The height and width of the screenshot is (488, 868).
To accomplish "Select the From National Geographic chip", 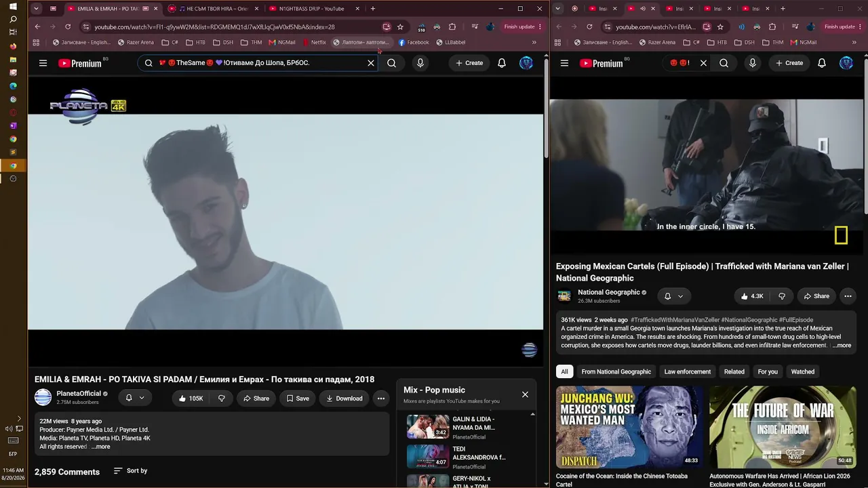I will (616, 371).
